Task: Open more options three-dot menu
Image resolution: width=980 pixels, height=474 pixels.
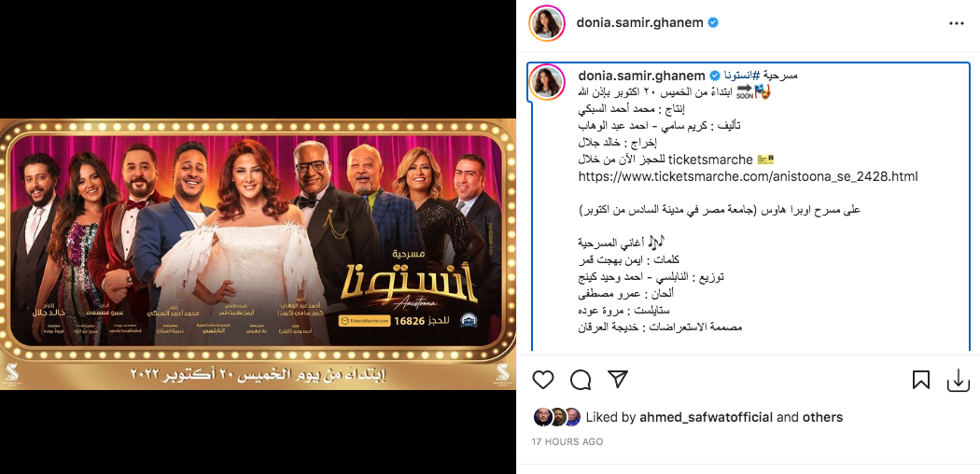Action: coord(957,23)
